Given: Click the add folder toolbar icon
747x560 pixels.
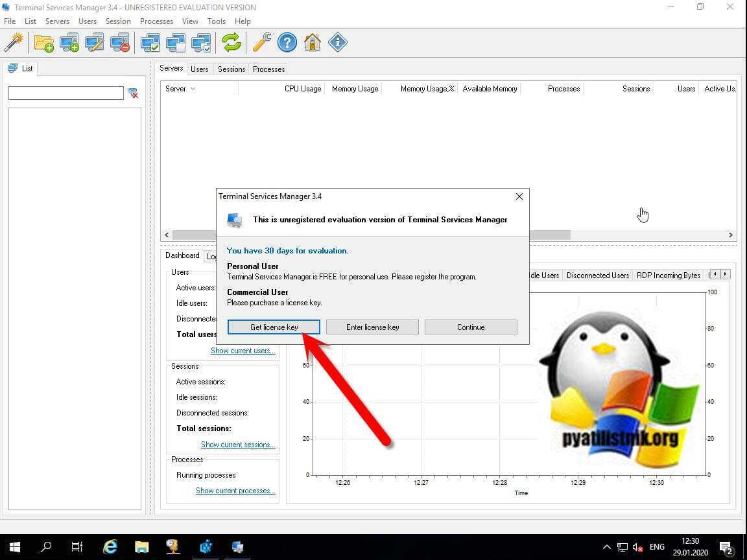Looking at the screenshot, I should [44, 43].
